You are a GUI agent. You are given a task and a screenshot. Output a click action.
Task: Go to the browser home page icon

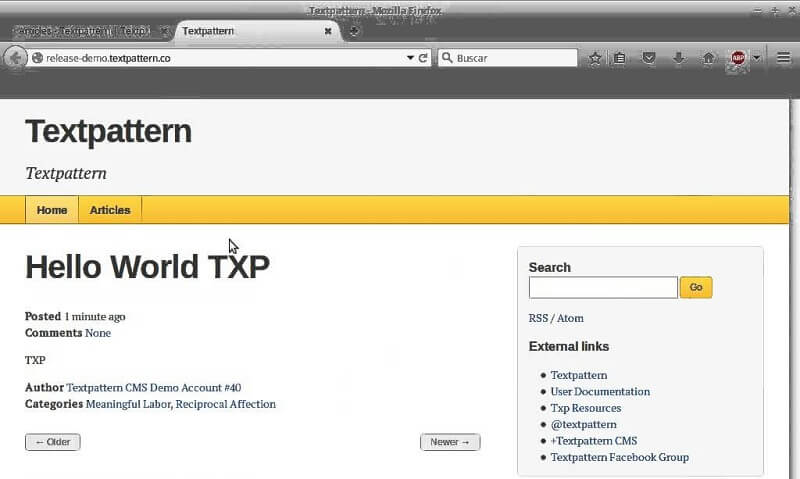(x=708, y=58)
